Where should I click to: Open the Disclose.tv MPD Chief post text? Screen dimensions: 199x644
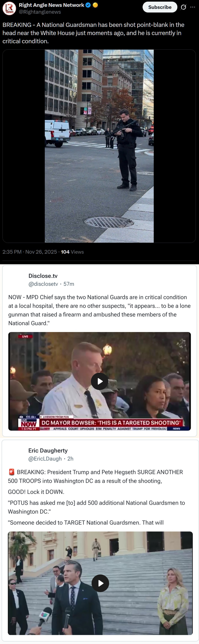coord(99,310)
